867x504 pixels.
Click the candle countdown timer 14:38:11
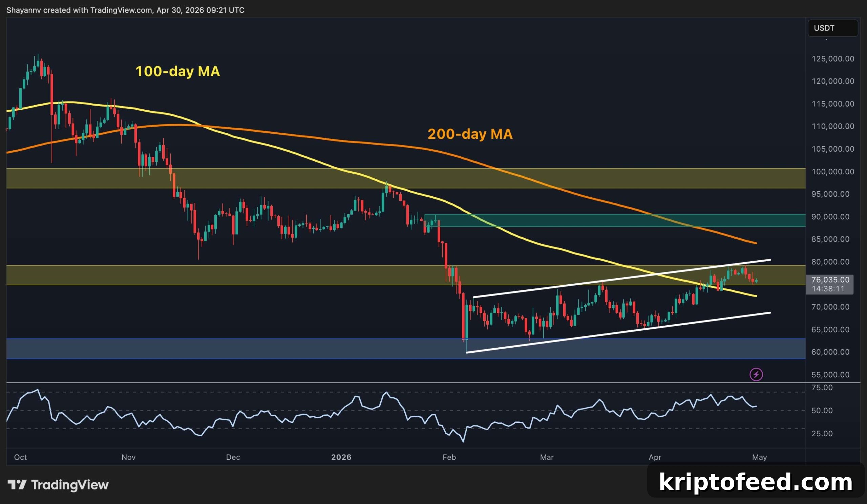pyautogui.click(x=828, y=289)
